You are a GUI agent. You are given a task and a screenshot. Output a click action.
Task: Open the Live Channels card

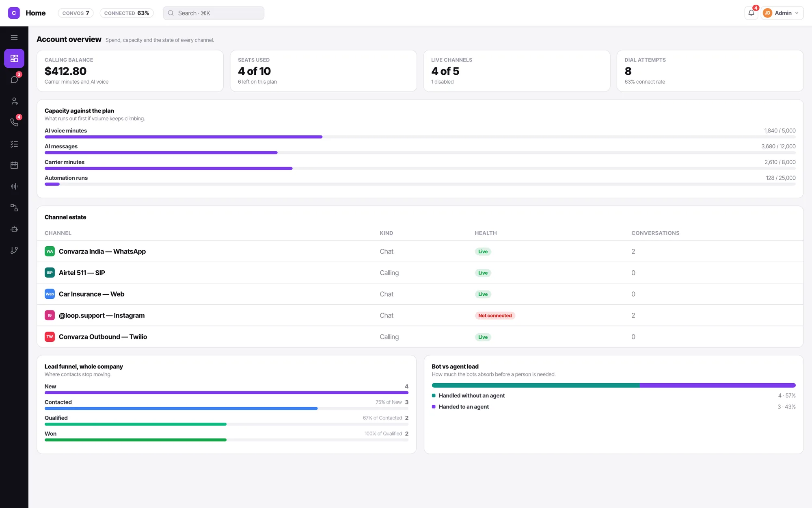516,71
